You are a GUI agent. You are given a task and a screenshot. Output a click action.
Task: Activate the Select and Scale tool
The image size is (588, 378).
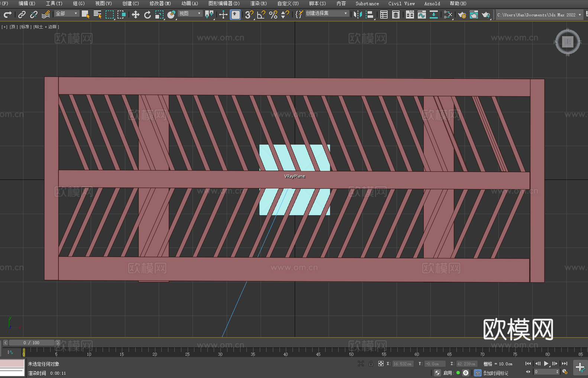pos(159,14)
